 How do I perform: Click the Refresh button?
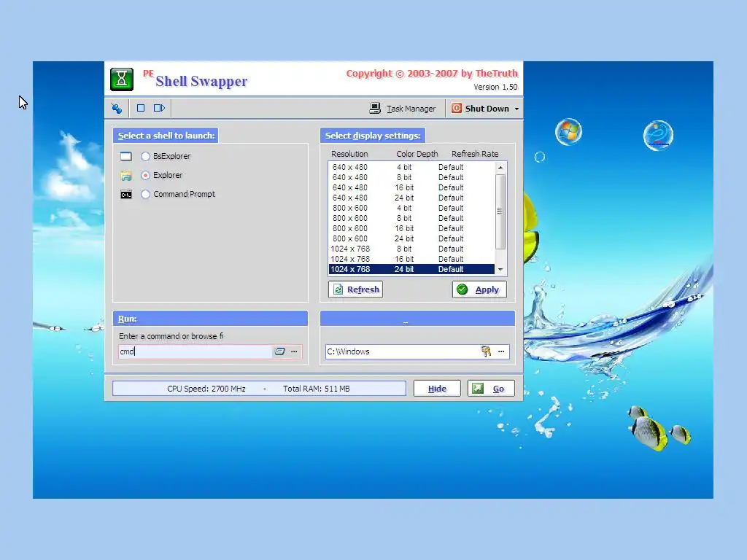click(355, 289)
